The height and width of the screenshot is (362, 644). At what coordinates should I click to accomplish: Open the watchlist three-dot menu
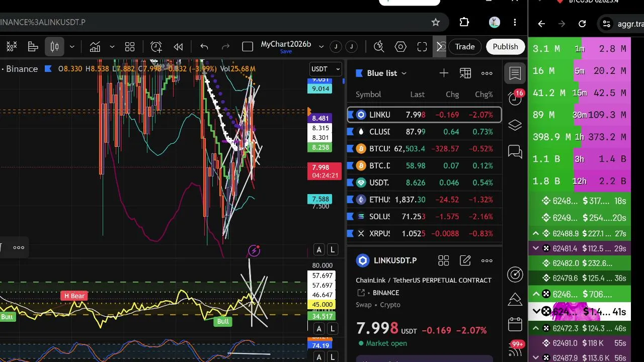(487, 73)
